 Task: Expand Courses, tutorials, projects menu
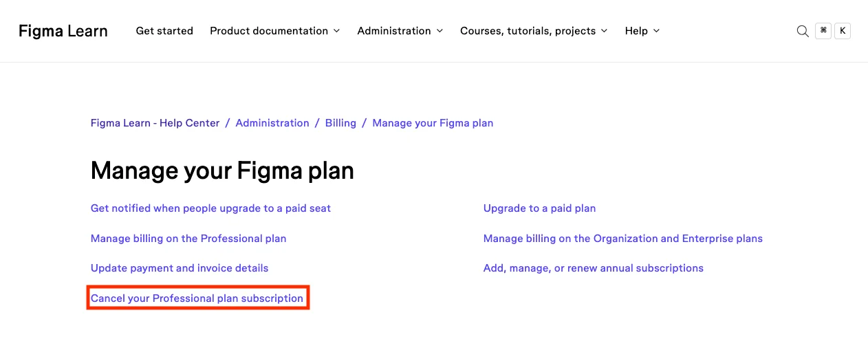point(534,31)
